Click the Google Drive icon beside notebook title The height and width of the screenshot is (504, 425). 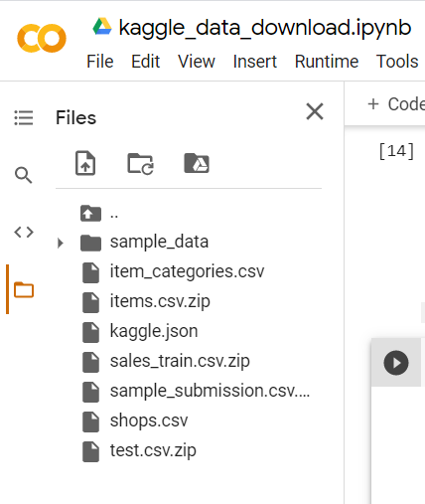(x=102, y=27)
